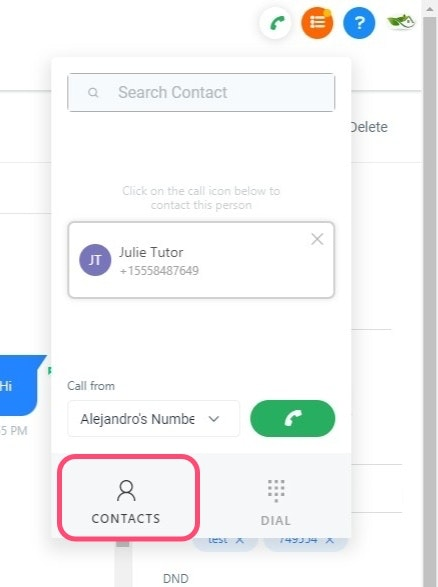
Task: Click the page vertical scrollbar track
Action: pyautogui.click(x=430, y=299)
